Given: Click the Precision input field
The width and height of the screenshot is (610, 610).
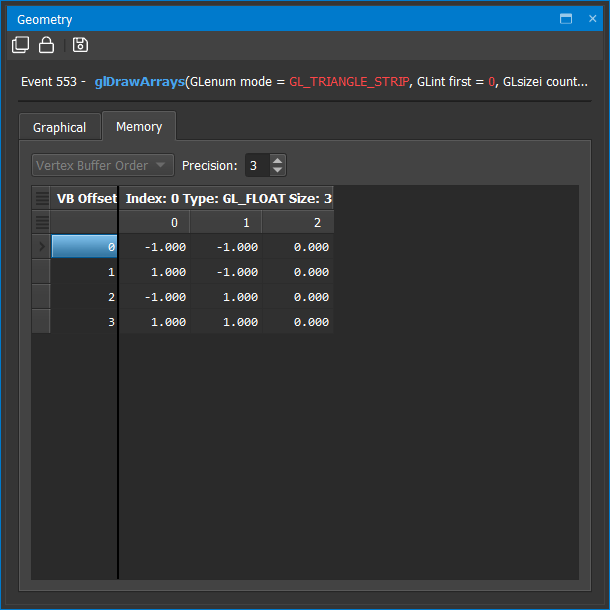Looking at the screenshot, I should click(257, 165).
